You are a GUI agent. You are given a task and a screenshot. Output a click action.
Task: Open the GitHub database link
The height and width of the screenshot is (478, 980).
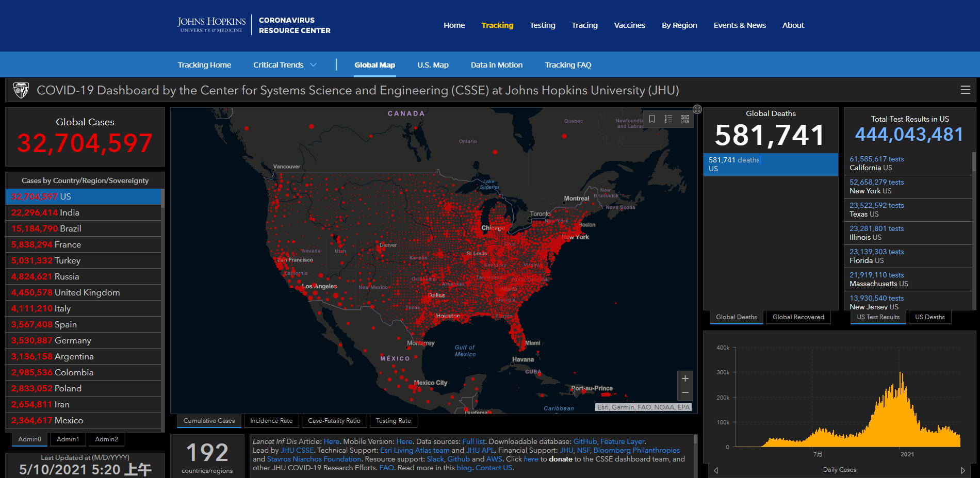[x=585, y=442]
